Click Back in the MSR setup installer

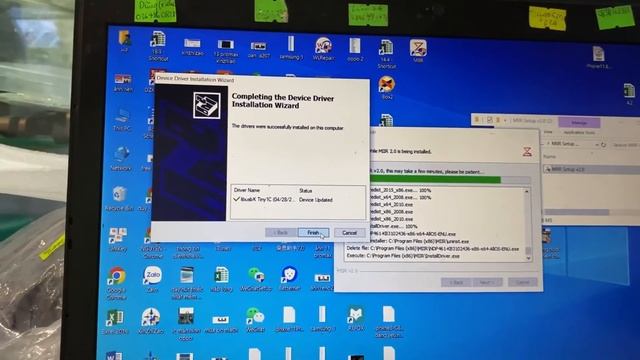point(456,282)
